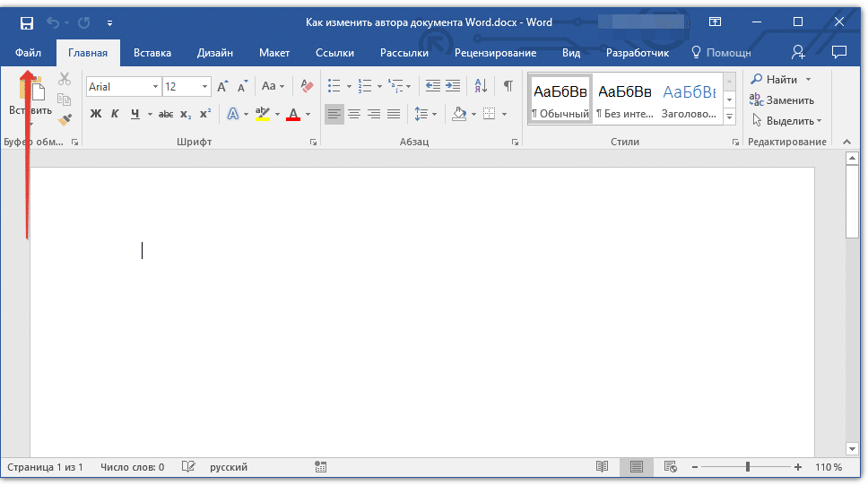The image size is (868, 485).
Task: Click the bullets list icon
Action: (334, 86)
